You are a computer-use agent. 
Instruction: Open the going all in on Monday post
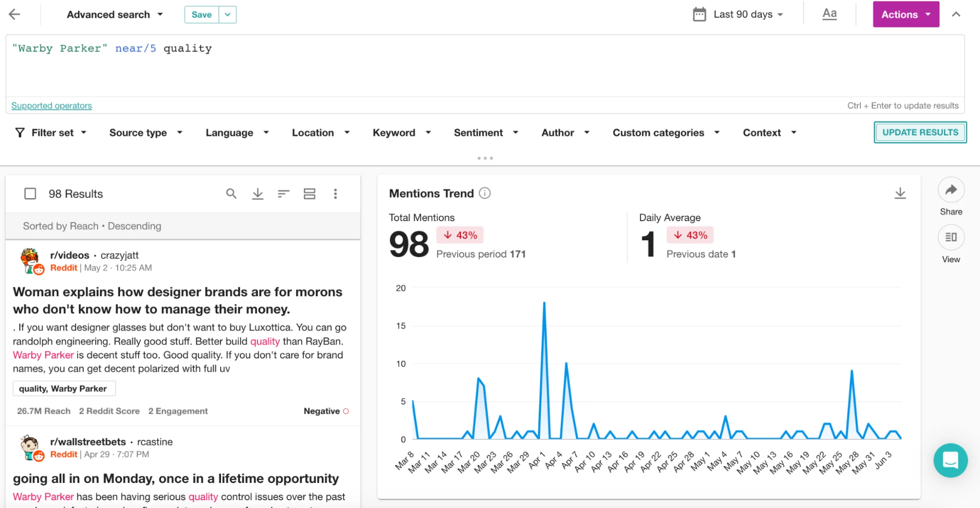click(176, 479)
